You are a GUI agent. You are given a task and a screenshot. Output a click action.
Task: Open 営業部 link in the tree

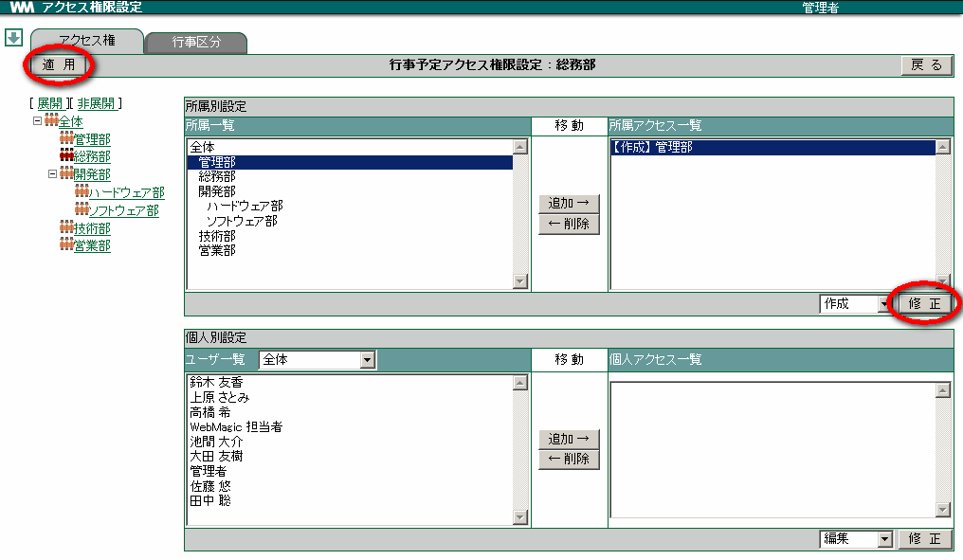click(x=92, y=245)
